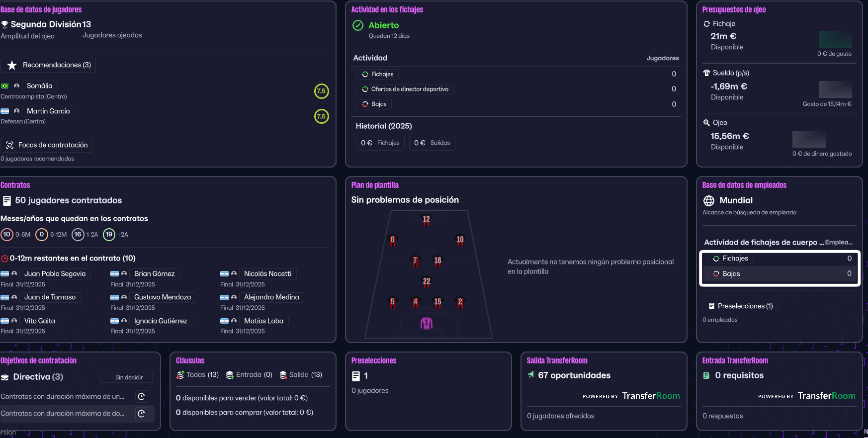The width and height of the screenshot is (868, 438).
Task: Open Preselecciones (1) in the staff panel
Action: point(740,306)
